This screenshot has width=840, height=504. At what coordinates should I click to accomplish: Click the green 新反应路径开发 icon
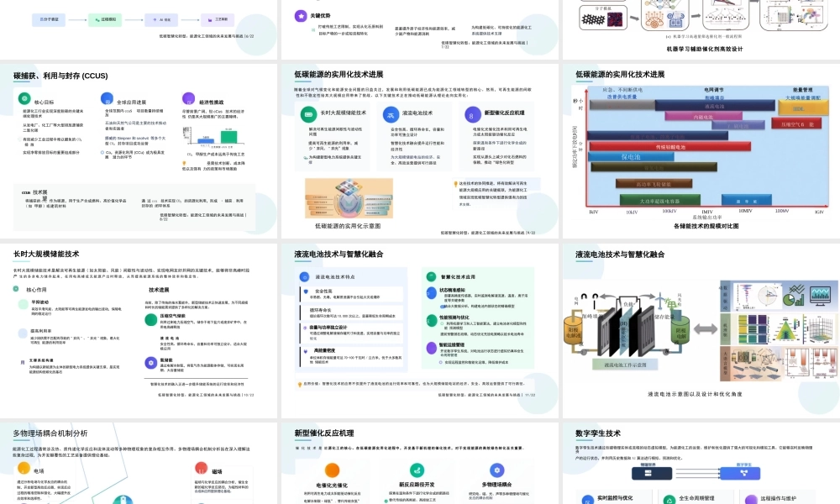[417, 470]
